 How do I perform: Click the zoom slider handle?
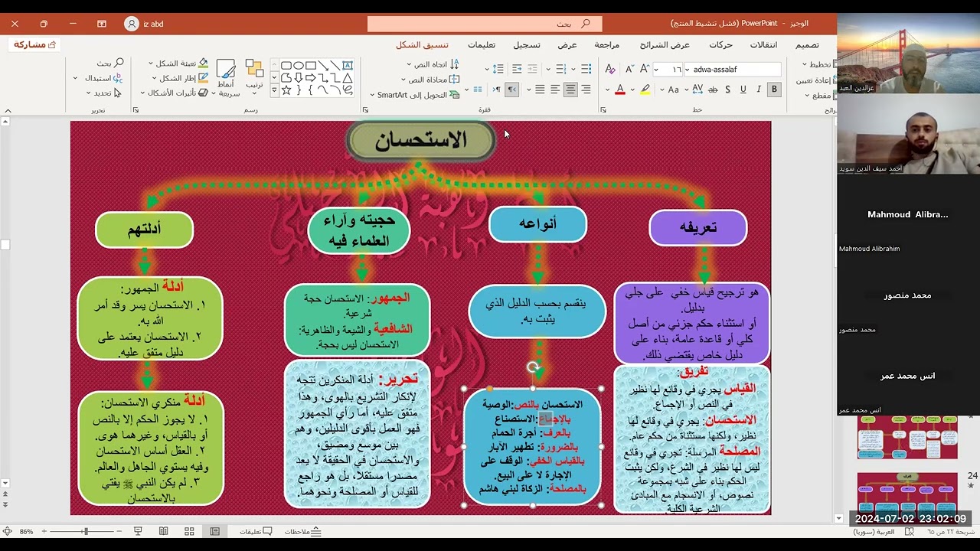pyautogui.click(x=86, y=531)
